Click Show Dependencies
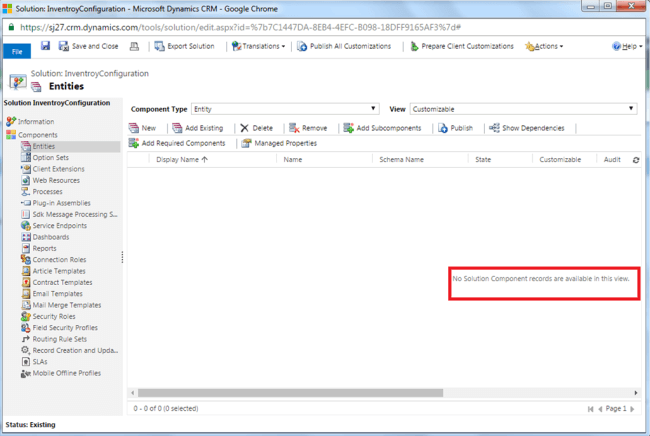Image resolution: width=650 pixels, height=436 pixels. 527,128
